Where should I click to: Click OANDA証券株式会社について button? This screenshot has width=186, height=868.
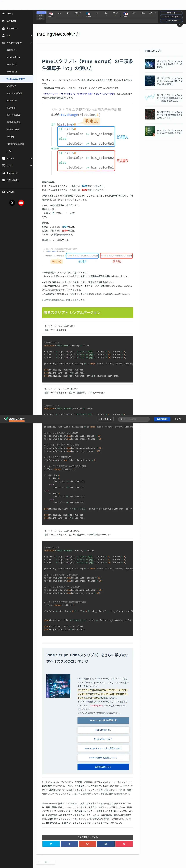coord(103,757)
